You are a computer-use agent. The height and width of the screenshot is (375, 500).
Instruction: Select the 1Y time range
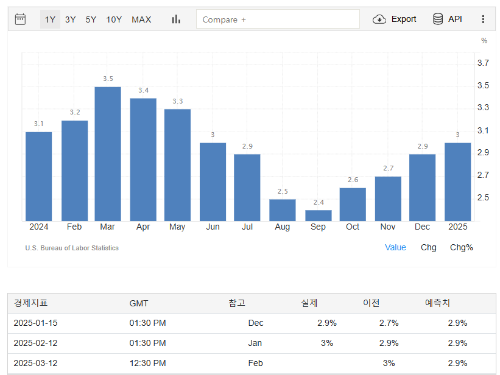[x=50, y=19]
